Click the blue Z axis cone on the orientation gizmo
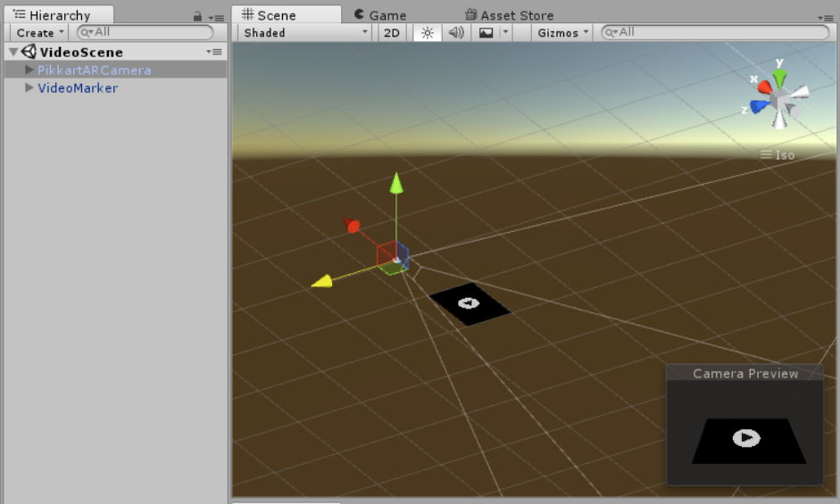Image resolution: width=840 pixels, height=504 pixels. [760, 106]
